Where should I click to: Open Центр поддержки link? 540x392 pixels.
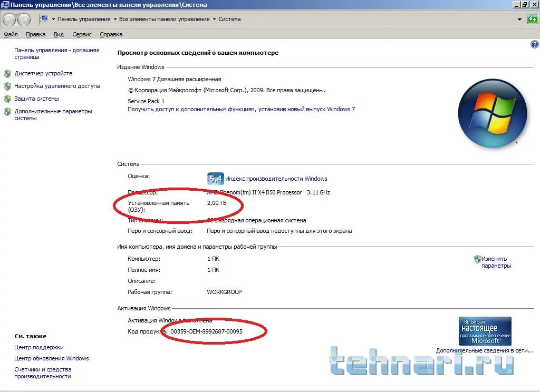click(x=39, y=347)
